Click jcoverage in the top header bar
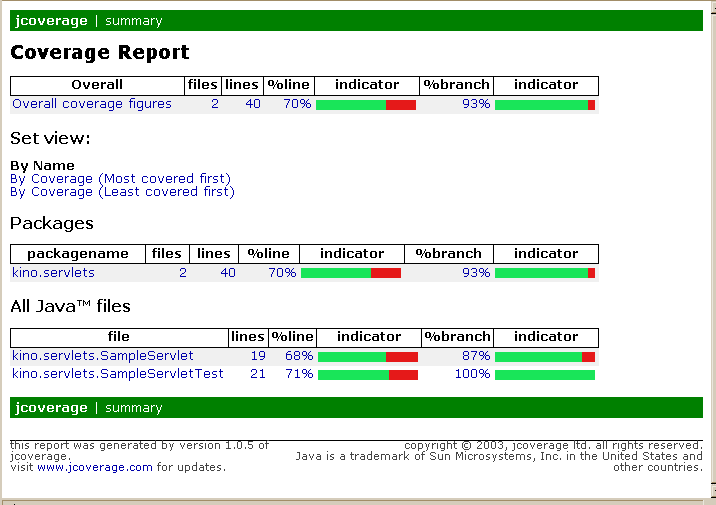The height and width of the screenshot is (505, 716). [51, 20]
